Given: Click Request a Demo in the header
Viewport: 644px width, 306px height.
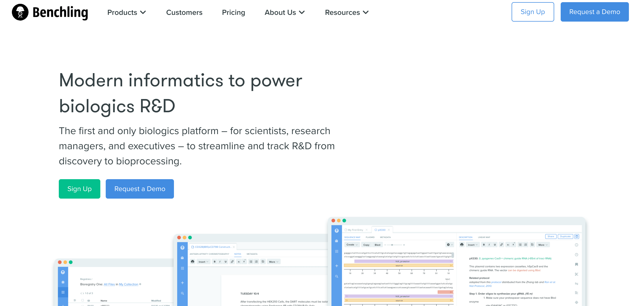Looking at the screenshot, I should click(x=595, y=12).
